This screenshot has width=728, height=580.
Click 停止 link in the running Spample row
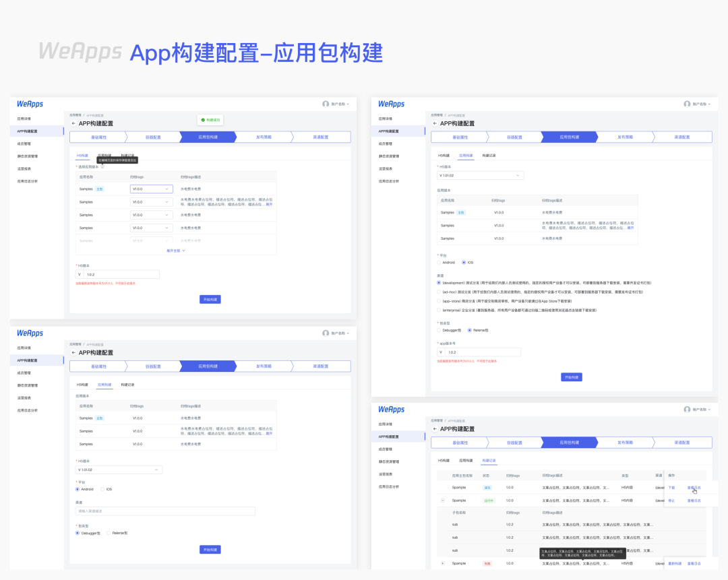671,501
